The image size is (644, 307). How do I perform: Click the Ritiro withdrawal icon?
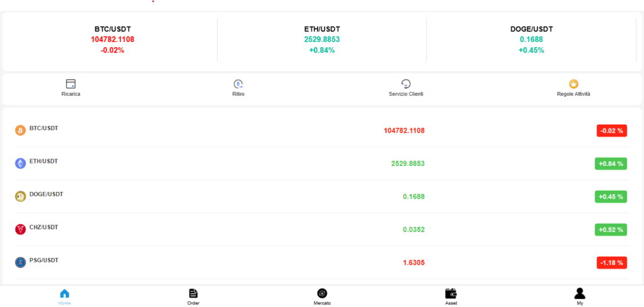pyautogui.click(x=238, y=84)
